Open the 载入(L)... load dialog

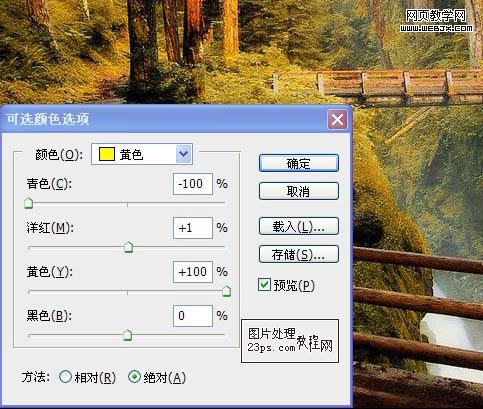299,226
